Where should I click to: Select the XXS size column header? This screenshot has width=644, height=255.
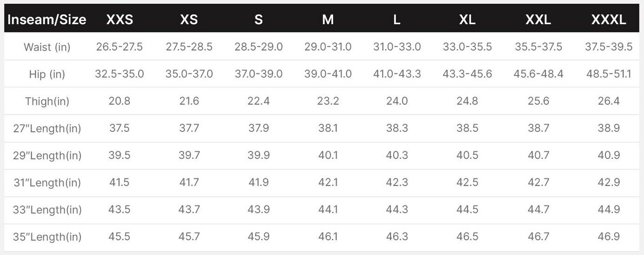120,20
